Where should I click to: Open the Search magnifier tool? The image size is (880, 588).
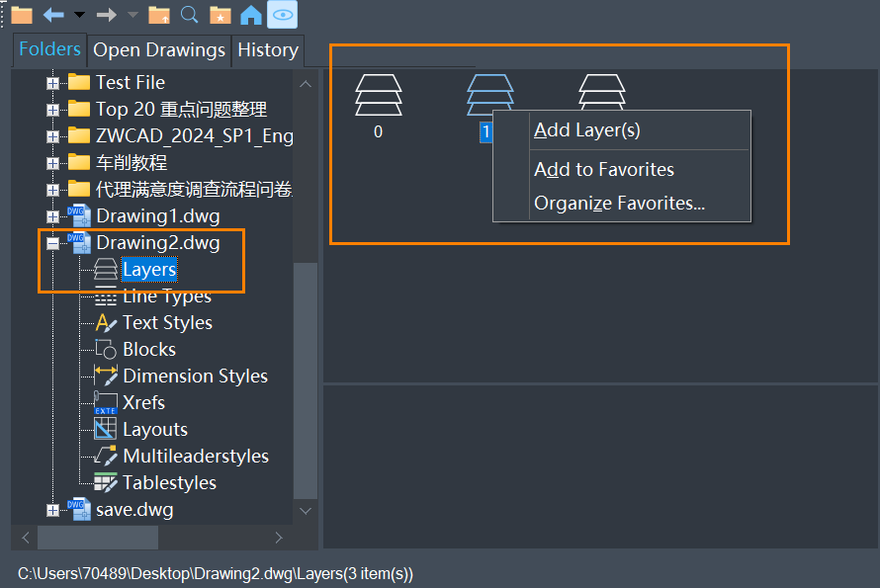coord(189,15)
